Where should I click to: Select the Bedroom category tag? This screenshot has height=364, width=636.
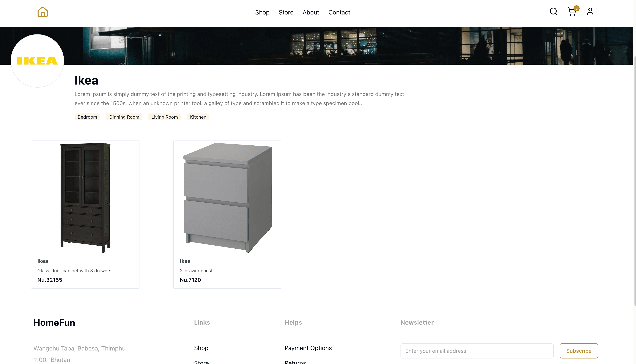pyautogui.click(x=87, y=117)
